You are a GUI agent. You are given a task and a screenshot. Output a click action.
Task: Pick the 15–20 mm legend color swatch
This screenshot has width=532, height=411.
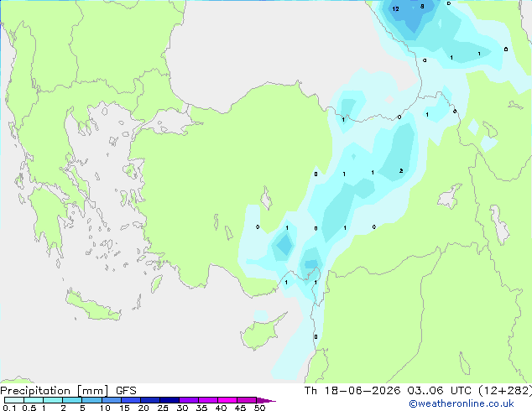pos(131,400)
